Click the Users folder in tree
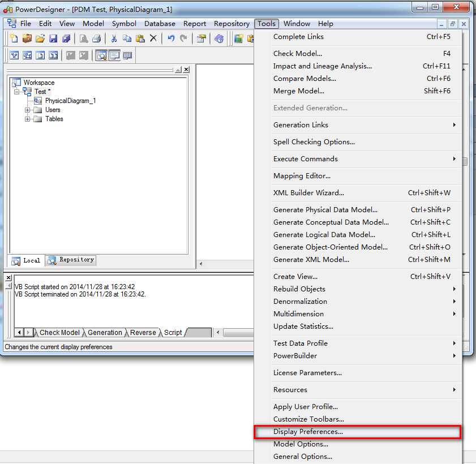Image resolution: width=476 pixels, height=464 pixels. click(53, 110)
